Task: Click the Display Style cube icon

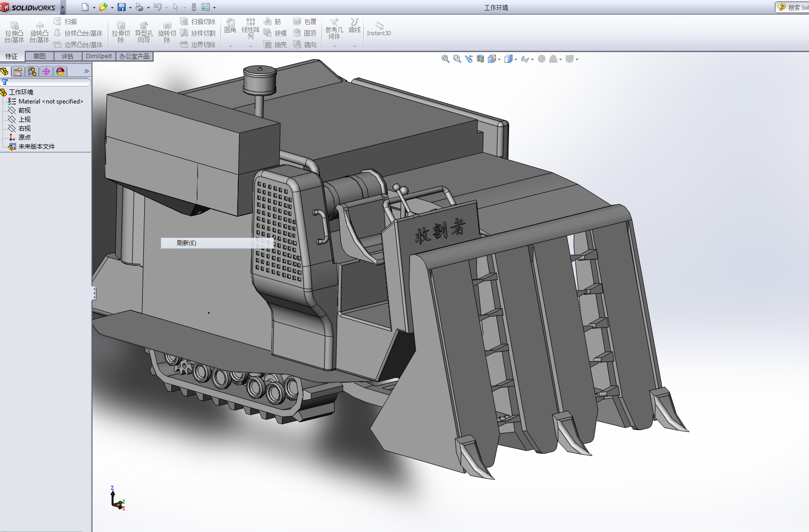Action: click(508, 59)
